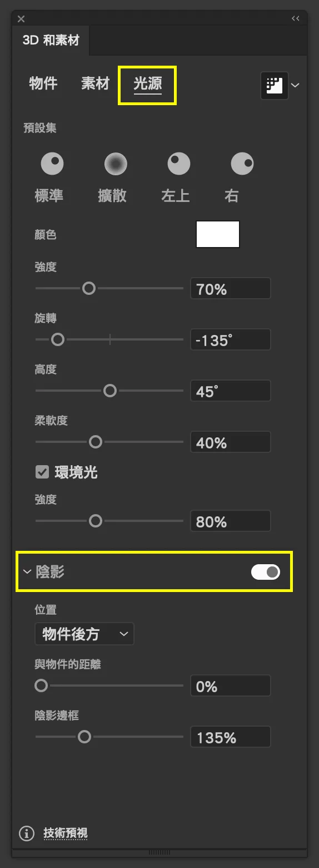
Task: Close the 3D 和素材 panel
Action: tap(21, 19)
